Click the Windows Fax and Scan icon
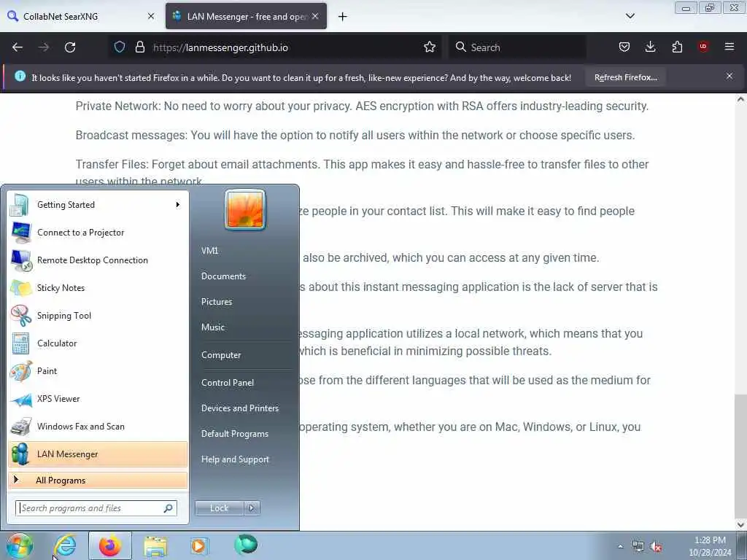Screen dimensions: 747x560 point(20,427)
